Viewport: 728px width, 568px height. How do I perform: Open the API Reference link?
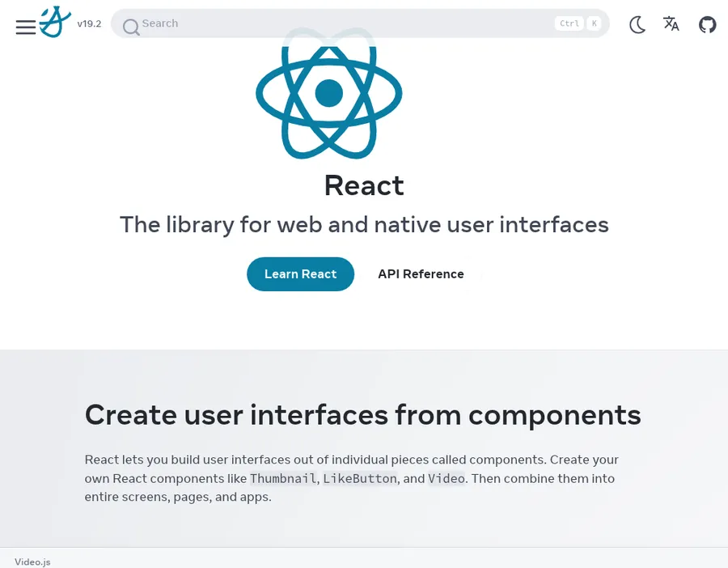click(x=421, y=274)
